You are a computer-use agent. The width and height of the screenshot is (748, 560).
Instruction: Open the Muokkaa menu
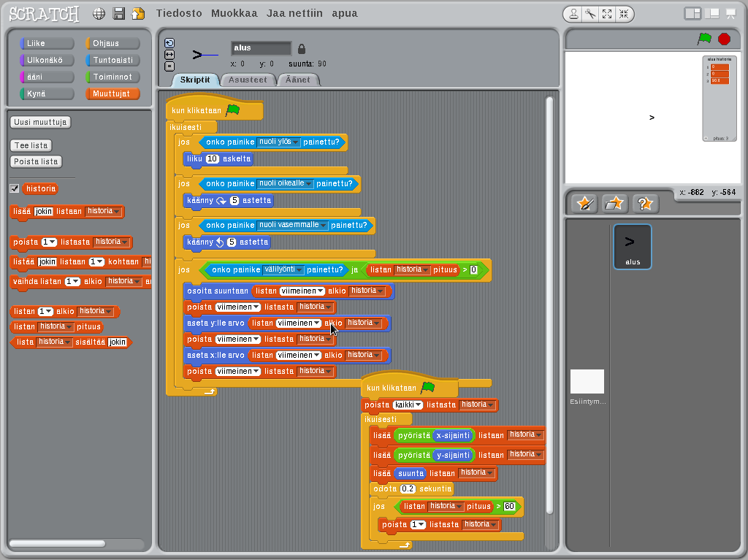(x=234, y=13)
